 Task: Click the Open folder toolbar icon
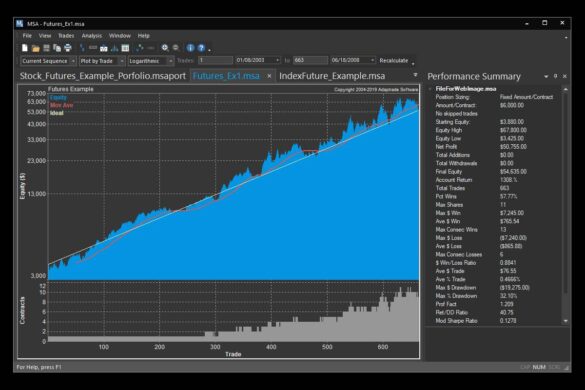[35, 48]
